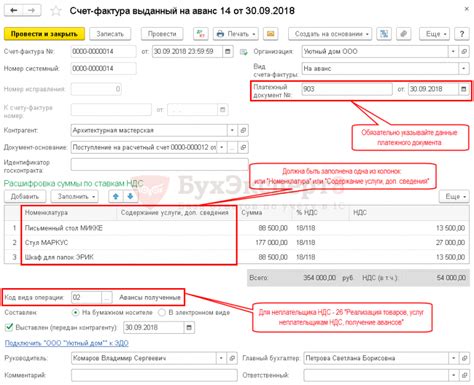This screenshot has height=385, width=474.
Task: Select row Письменный стол МИККЕ
Action: click(237, 228)
